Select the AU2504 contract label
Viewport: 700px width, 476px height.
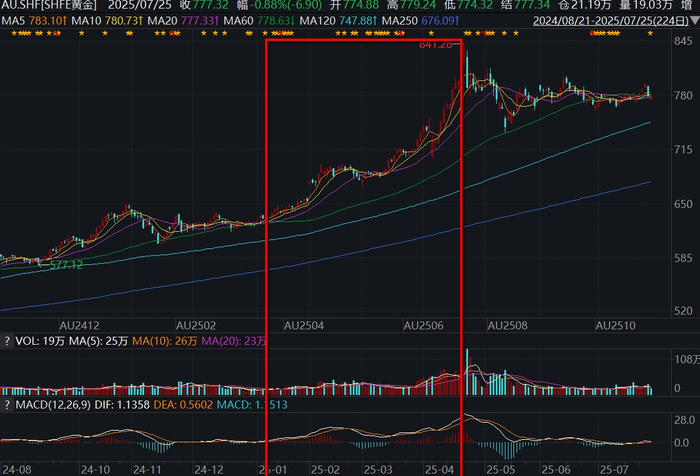click(305, 326)
